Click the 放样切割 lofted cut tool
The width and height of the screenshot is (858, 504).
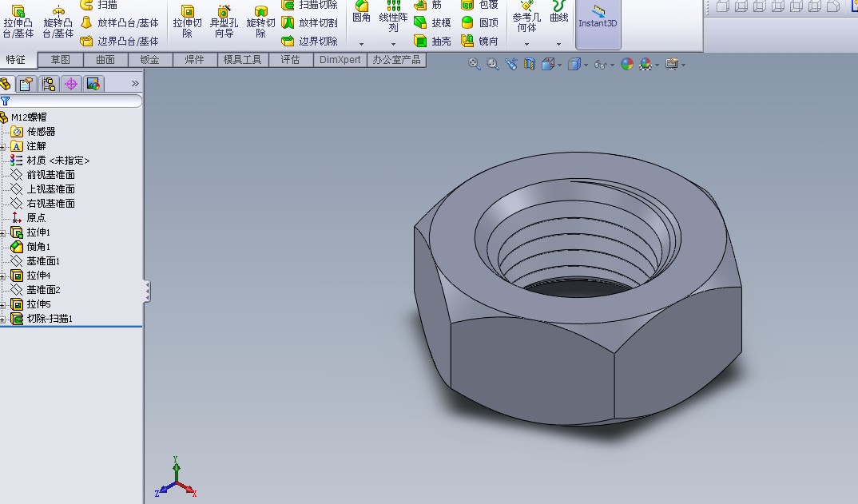coord(309,22)
